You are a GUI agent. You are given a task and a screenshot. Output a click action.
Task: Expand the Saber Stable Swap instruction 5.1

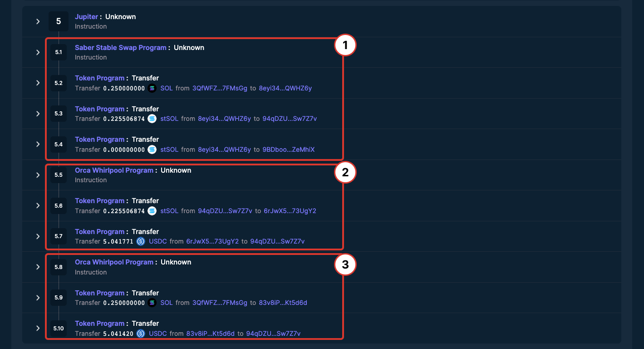(38, 52)
